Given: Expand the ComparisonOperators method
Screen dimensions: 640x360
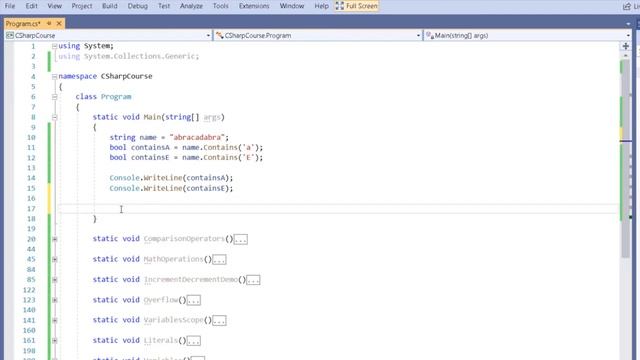Looking at the screenshot, I should pos(54,239).
